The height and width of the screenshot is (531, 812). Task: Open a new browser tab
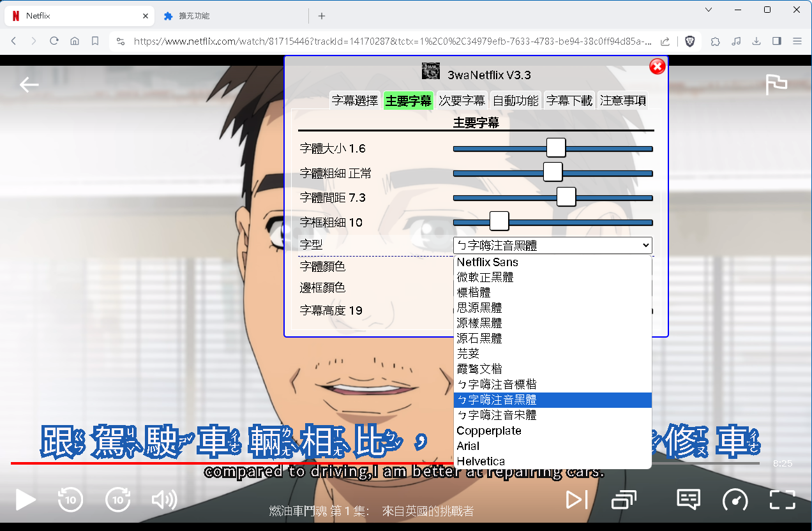322,16
